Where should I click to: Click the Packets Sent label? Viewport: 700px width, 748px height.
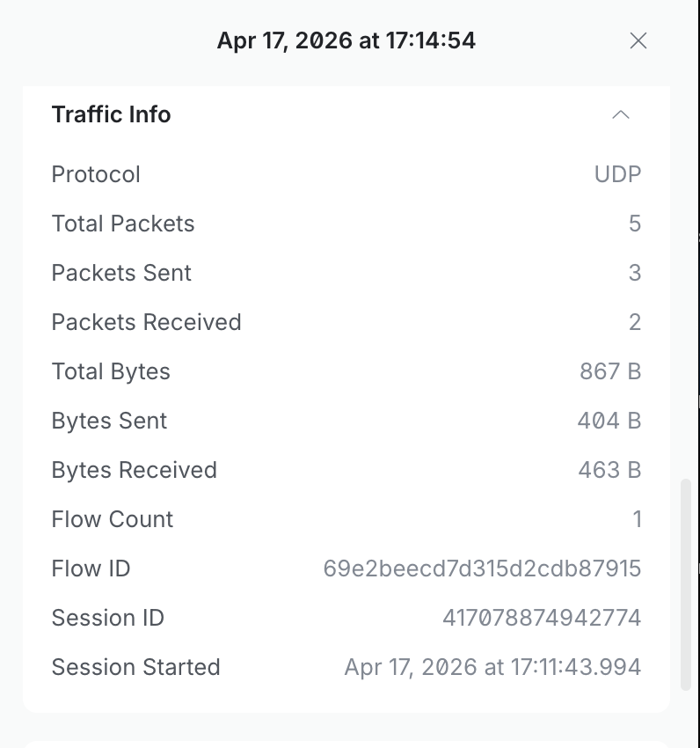pos(121,273)
